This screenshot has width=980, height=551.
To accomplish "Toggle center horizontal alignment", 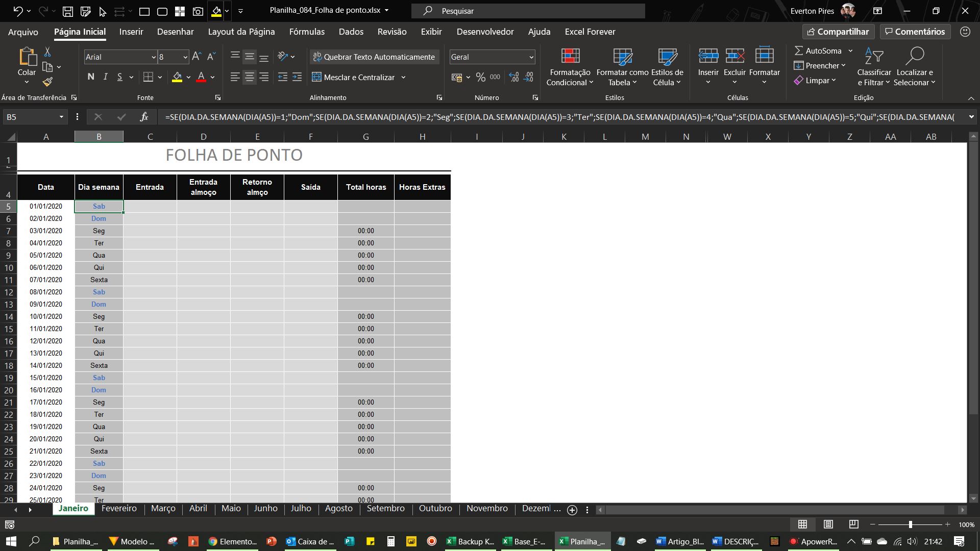I will point(249,77).
